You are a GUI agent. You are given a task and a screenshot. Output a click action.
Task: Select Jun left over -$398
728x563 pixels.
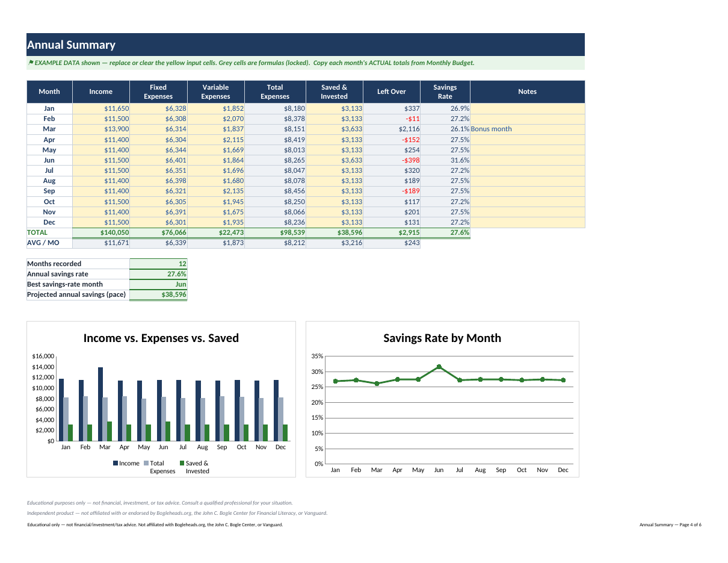pos(392,160)
